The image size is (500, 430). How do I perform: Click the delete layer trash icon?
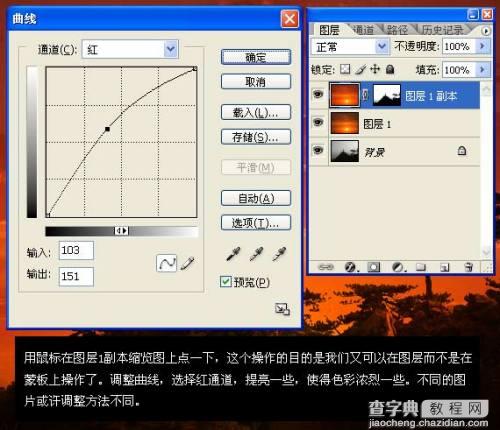469,267
